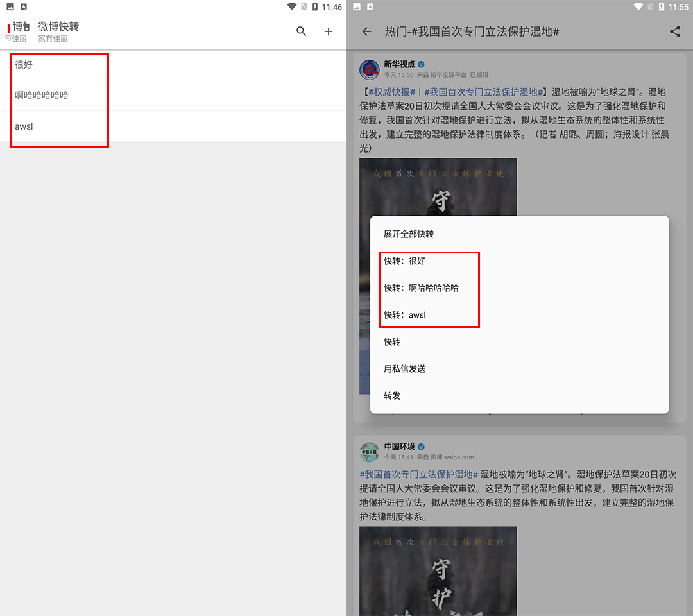
Task: Select 展开全部快转 in the popup menu
Action: click(519, 234)
